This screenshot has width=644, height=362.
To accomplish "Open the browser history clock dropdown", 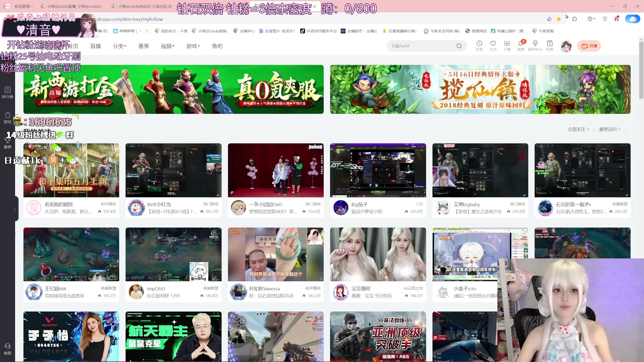I will pyautogui.click(x=591, y=19).
